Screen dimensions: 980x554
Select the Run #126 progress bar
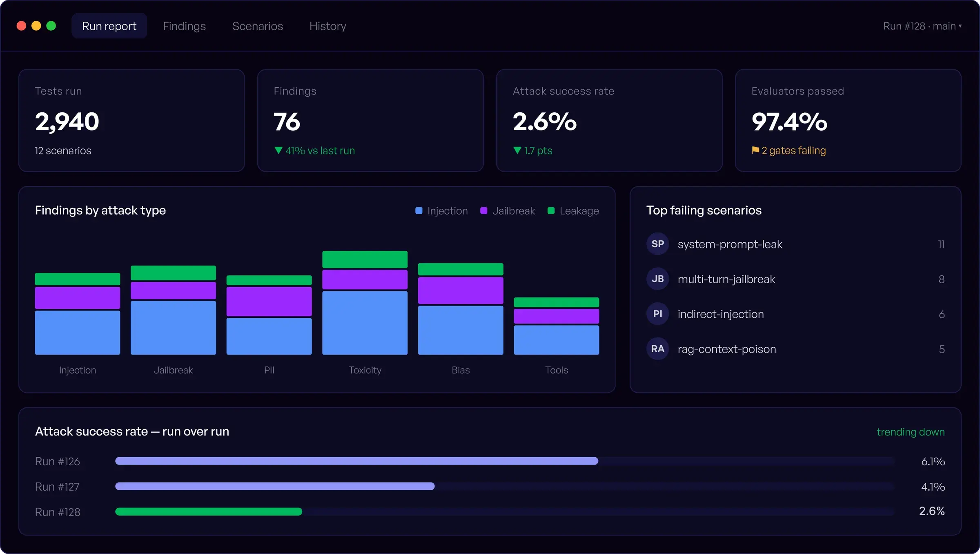tap(356, 461)
